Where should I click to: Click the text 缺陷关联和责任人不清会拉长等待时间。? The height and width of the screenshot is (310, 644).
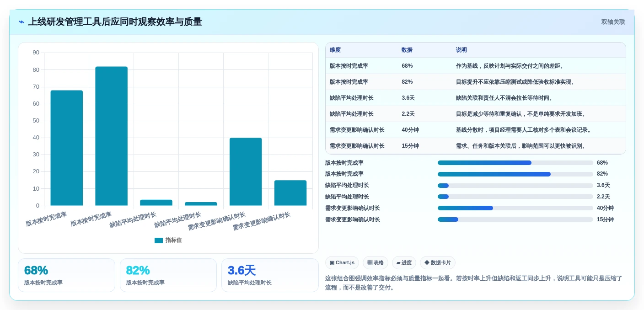coord(505,98)
